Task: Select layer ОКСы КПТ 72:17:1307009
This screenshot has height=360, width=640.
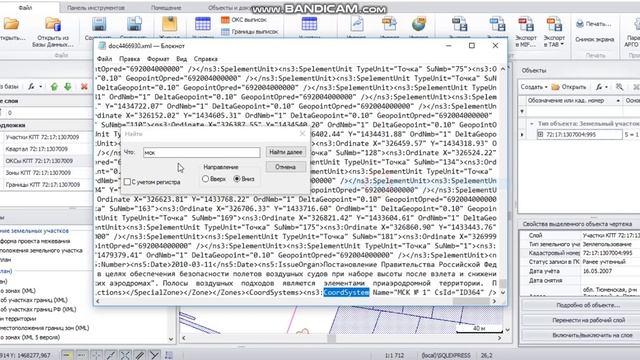Action: click(x=39, y=161)
